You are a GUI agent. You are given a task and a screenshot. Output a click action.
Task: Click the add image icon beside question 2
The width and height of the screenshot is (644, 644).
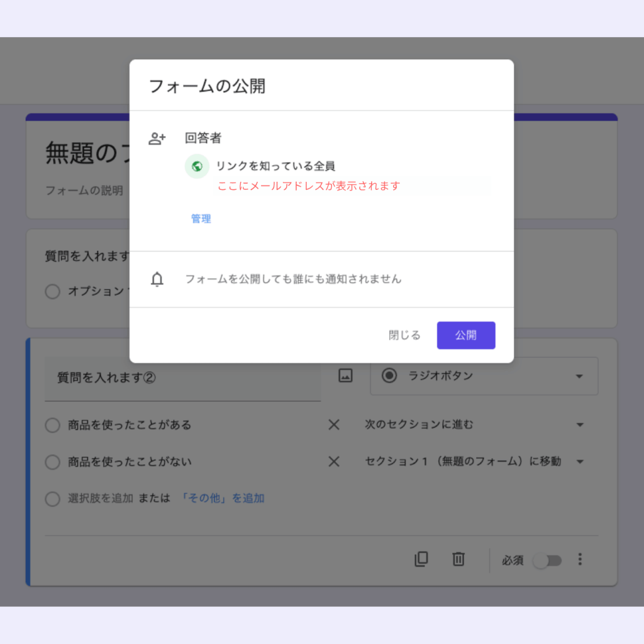point(345,375)
